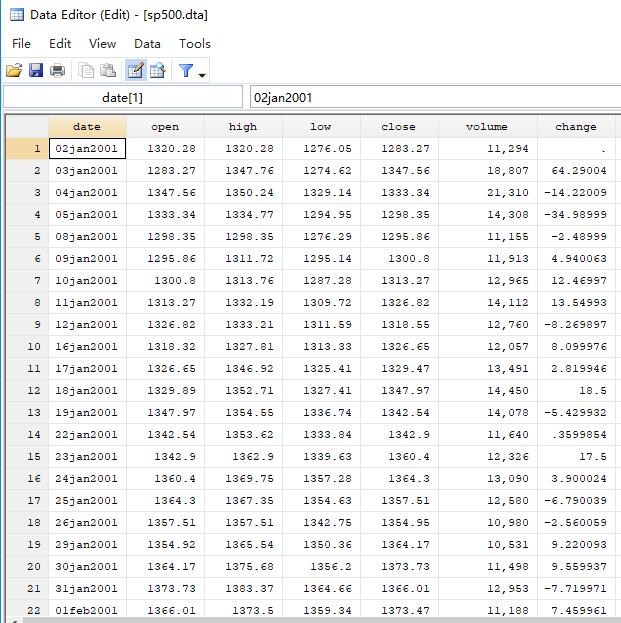
Task: Click the date cell 08jan2001
Action: click(87, 236)
